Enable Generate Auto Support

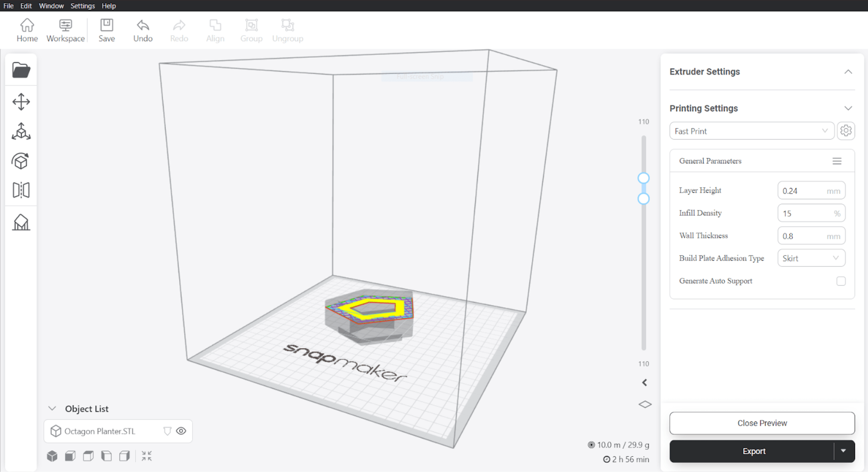[841, 281]
